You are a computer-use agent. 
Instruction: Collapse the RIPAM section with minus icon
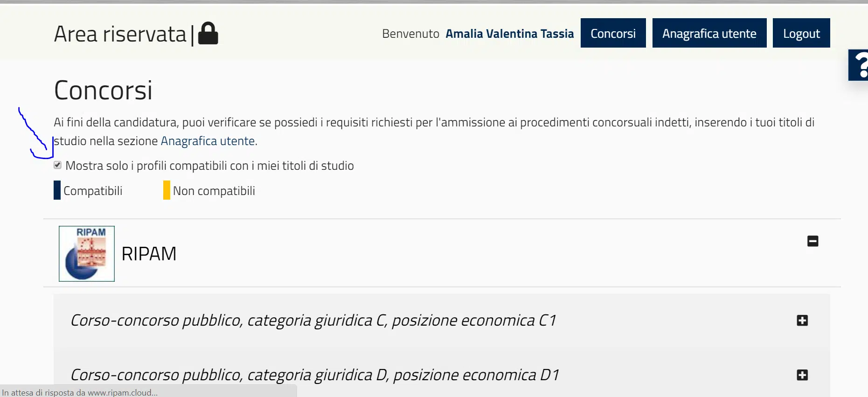812,241
